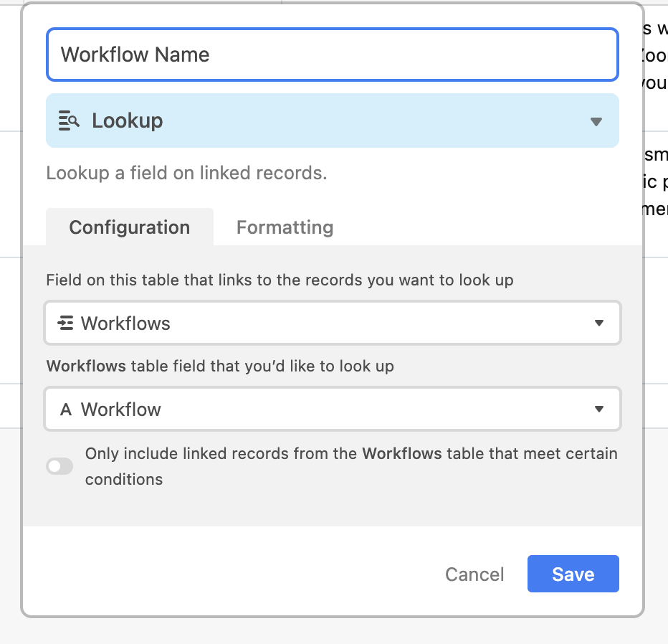Click the linked record icon beside Workflows
Image resolution: width=668 pixels, height=644 pixels.
click(x=65, y=323)
